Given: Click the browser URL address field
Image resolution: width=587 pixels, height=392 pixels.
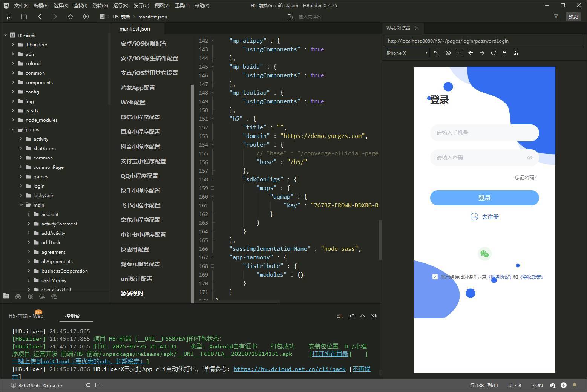Looking at the screenshot, I should (x=484, y=41).
